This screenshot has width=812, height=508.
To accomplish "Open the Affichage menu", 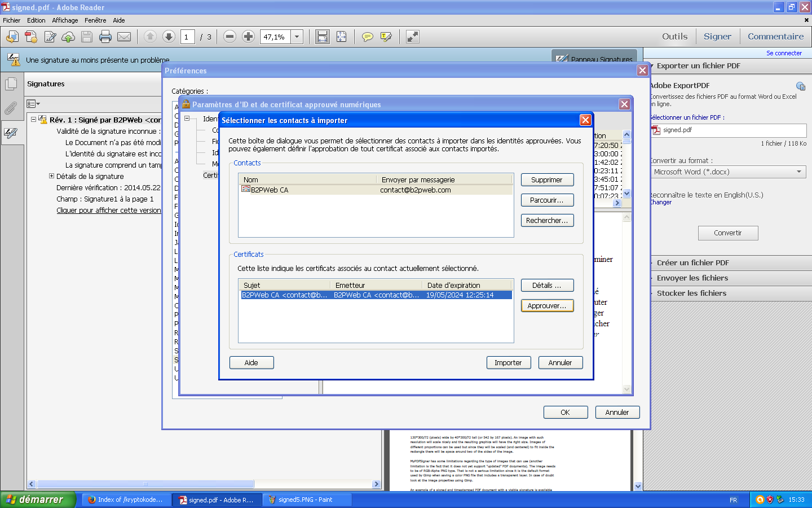I will [x=65, y=20].
